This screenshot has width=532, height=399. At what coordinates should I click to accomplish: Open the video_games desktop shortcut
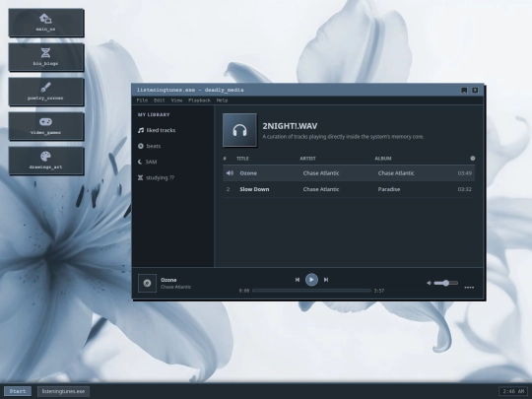pos(46,126)
